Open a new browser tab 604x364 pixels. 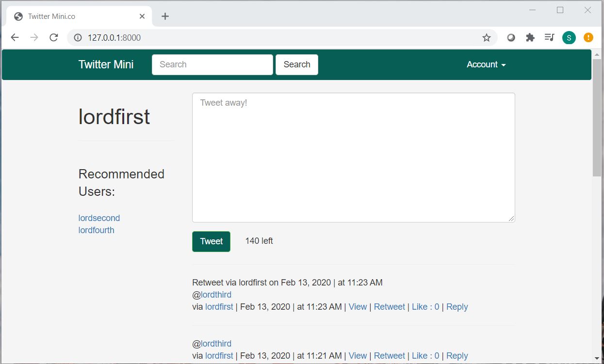165,16
